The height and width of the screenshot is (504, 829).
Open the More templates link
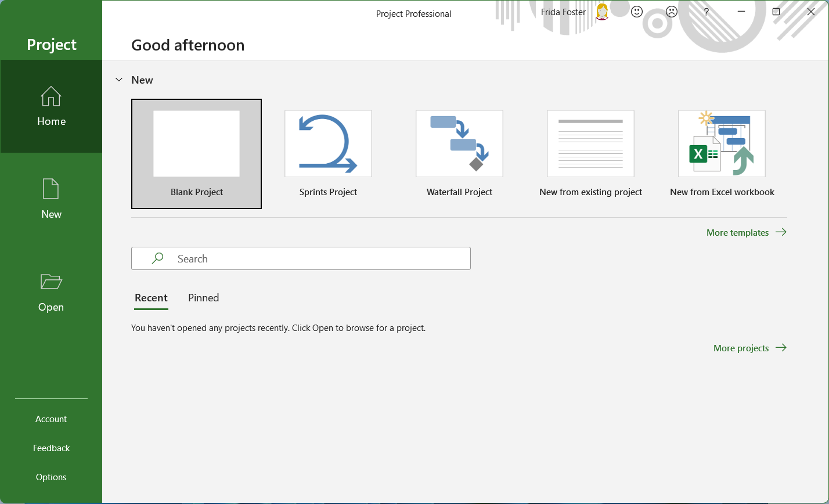coord(747,232)
